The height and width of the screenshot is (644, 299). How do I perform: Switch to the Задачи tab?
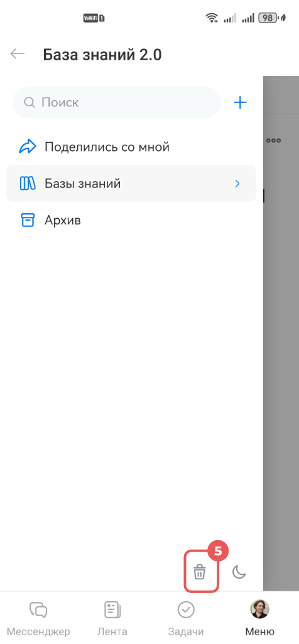(x=186, y=618)
